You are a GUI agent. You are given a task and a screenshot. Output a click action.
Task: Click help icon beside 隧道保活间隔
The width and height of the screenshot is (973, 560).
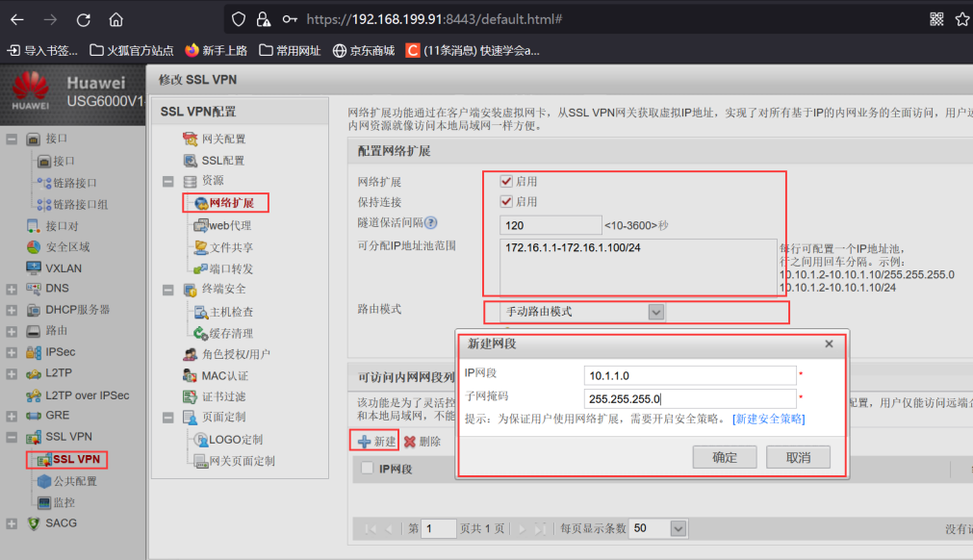tap(430, 222)
